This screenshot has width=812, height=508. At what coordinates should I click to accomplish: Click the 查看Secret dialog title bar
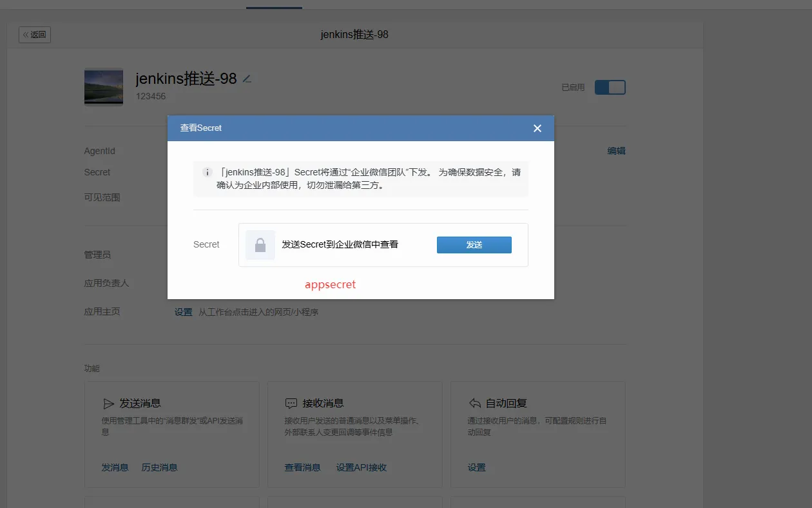[x=348, y=128]
